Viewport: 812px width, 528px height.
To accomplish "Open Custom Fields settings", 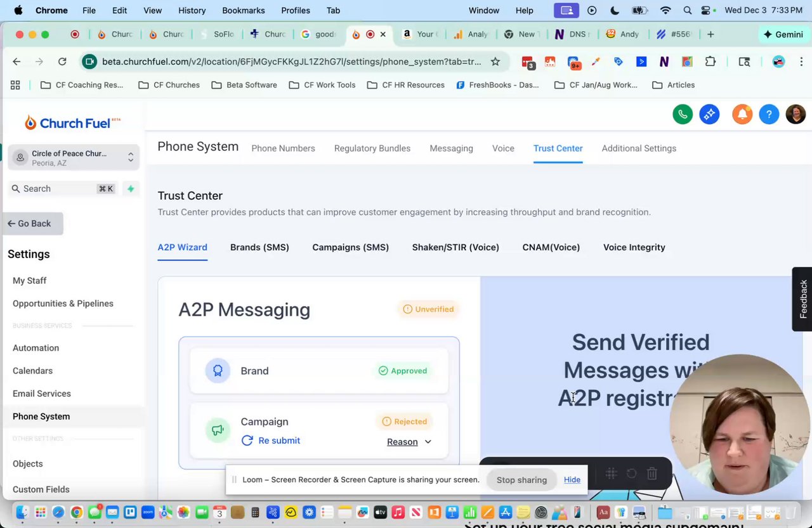I will pyautogui.click(x=41, y=489).
